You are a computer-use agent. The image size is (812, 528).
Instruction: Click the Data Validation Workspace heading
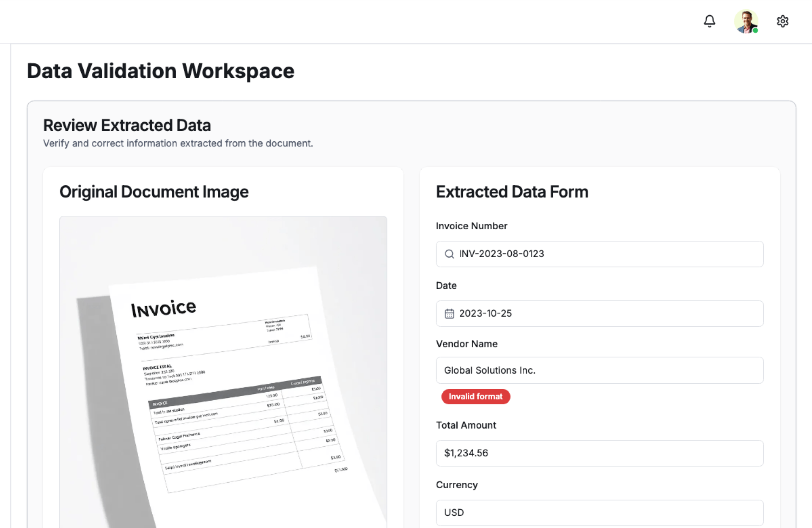[x=161, y=71]
